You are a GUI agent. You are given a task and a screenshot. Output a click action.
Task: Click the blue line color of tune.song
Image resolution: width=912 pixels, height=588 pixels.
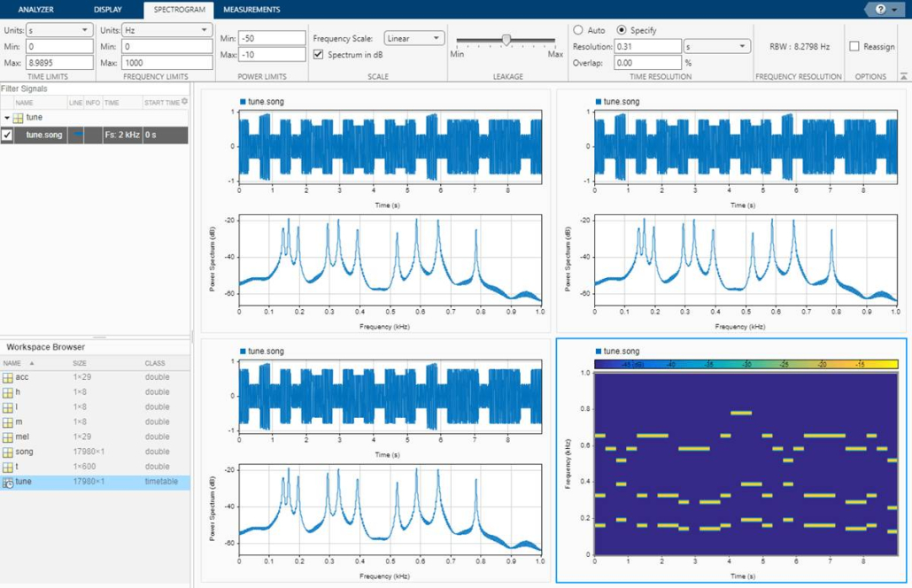(x=78, y=135)
